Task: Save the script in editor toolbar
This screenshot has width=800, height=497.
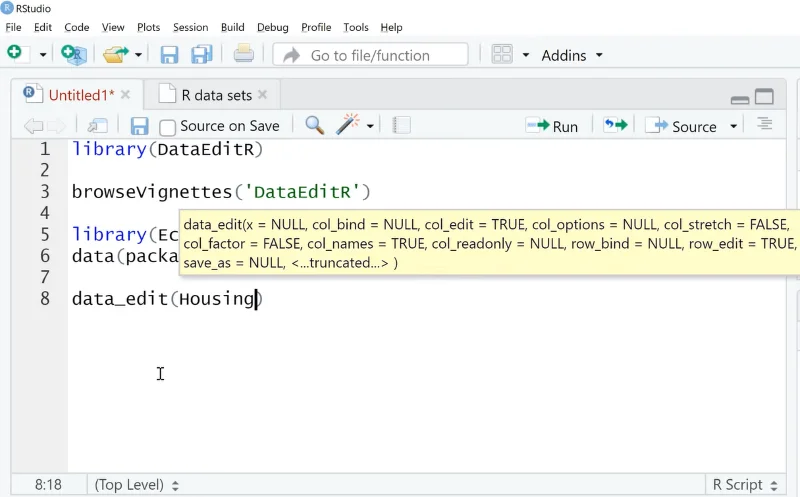Action: pyautogui.click(x=139, y=126)
